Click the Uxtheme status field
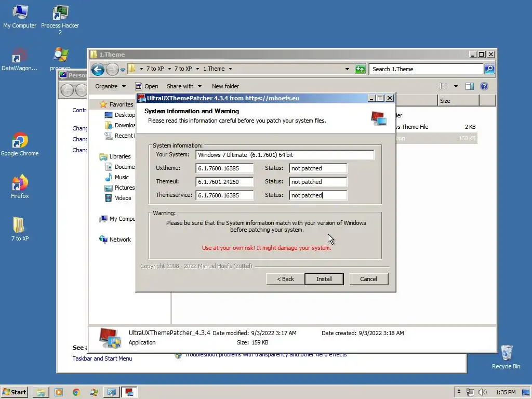The image size is (532, 399). click(x=318, y=168)
